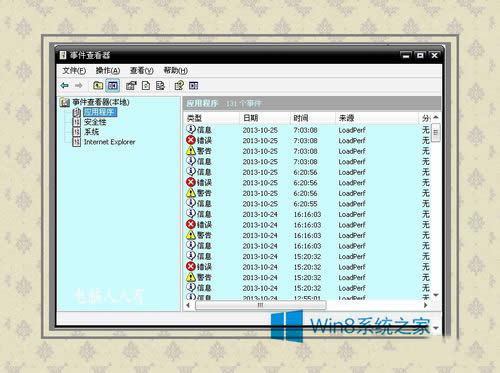Select the 系统 log in tree
This screenshot has height=373, width=500.
point(91,132)
